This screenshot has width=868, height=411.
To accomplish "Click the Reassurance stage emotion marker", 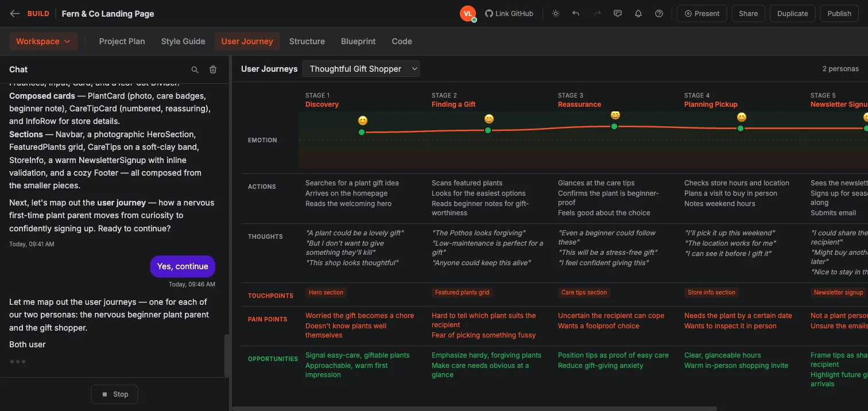I will [614, 126].
